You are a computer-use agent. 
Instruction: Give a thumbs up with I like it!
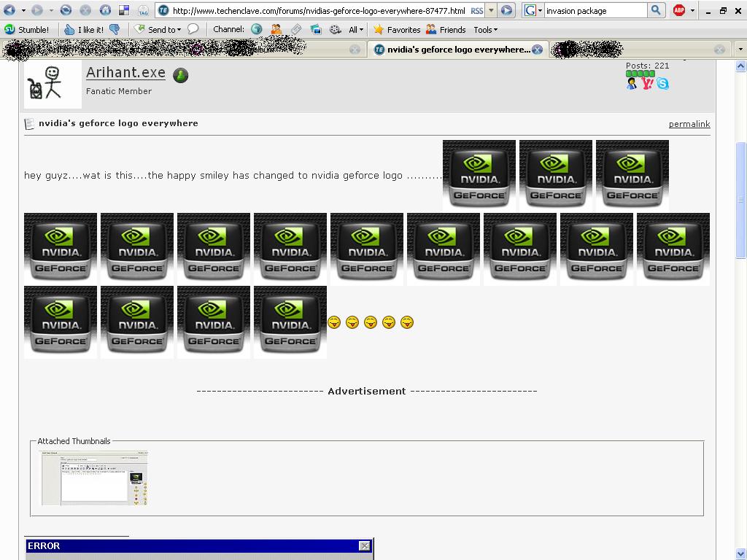click(x=84, y=29)
